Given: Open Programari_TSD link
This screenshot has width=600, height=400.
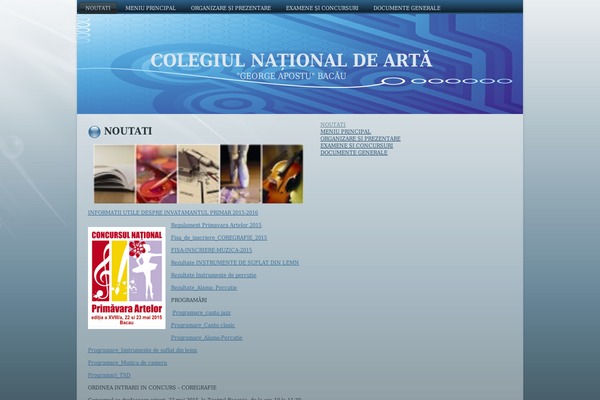Looking at the screenshot, I should coord(109,375).
